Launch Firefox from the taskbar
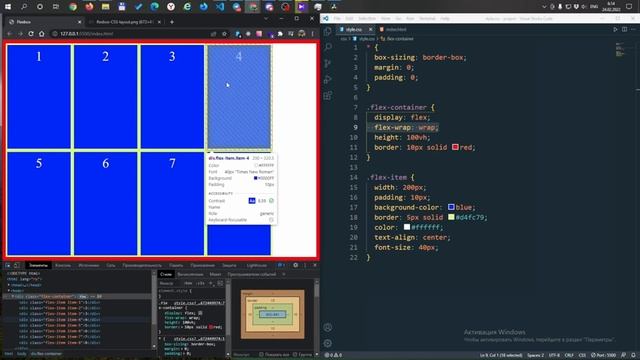The width and height of the screenshot is (640, 360). 89,7
